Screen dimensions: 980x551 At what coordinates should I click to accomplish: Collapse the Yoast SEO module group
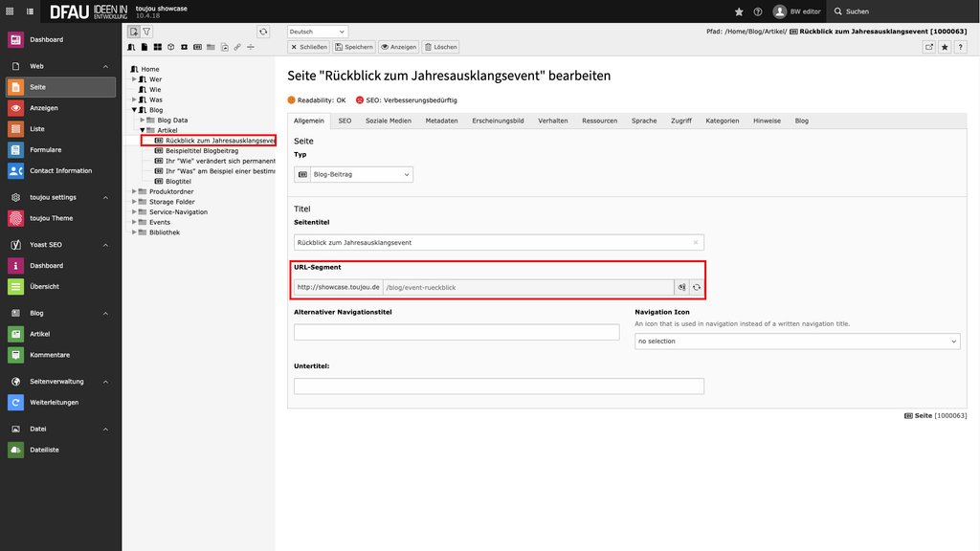click(x=105, y=245)
